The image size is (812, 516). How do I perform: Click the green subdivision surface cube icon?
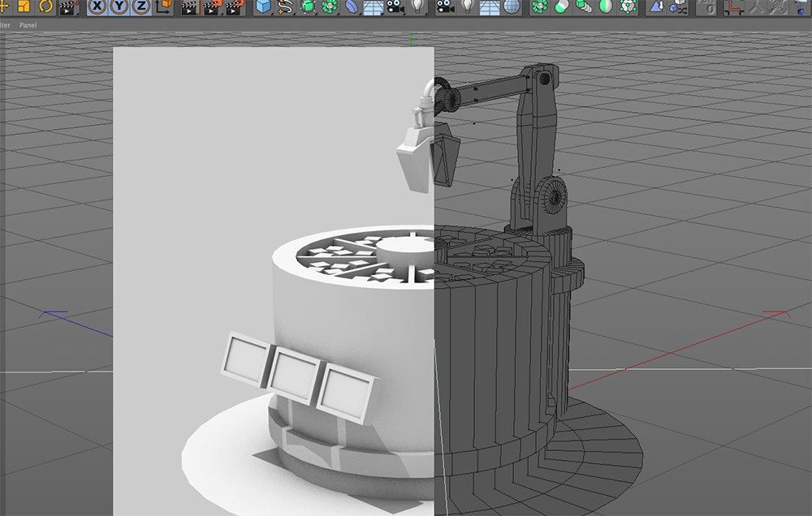[x=308, y=6]
